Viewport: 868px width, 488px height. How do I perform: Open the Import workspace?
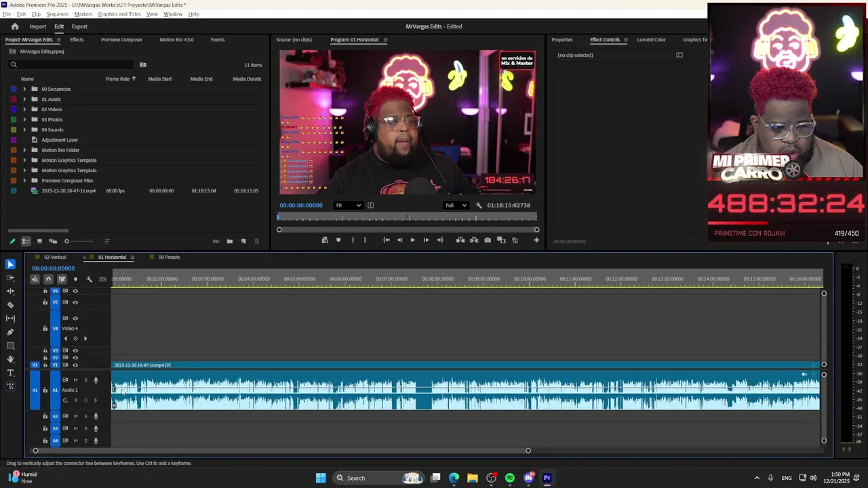click(38, 26)
